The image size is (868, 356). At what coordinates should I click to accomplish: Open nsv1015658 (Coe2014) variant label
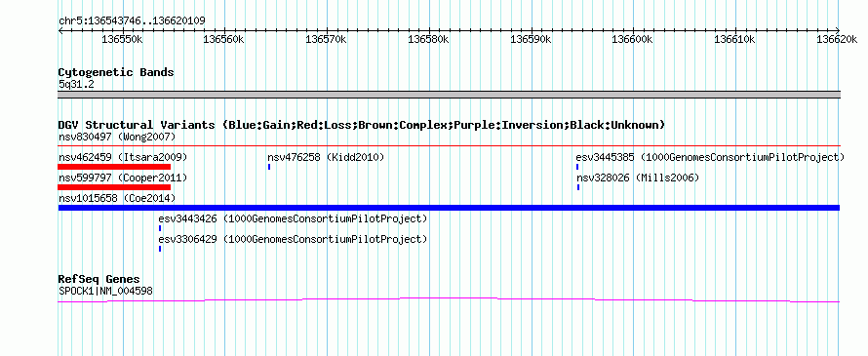[x=117, y=198]
